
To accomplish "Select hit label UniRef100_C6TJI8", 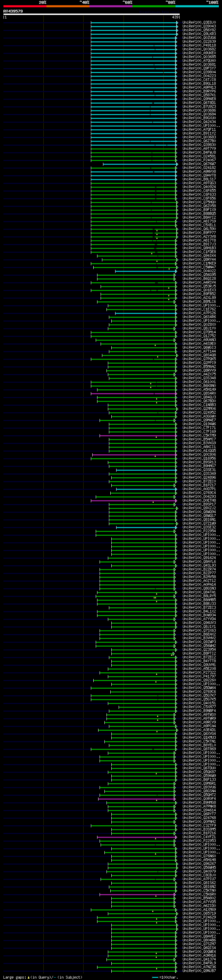I will (x=199, y=80).
